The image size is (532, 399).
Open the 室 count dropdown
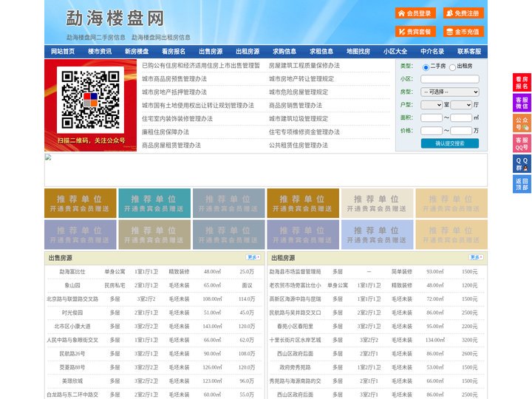tap(432, 105)
